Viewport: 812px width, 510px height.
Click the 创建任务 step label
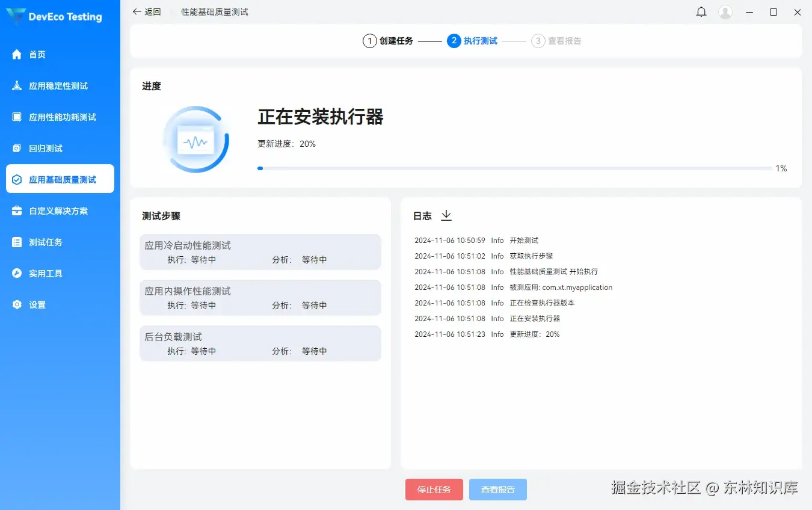click(396, 41)
